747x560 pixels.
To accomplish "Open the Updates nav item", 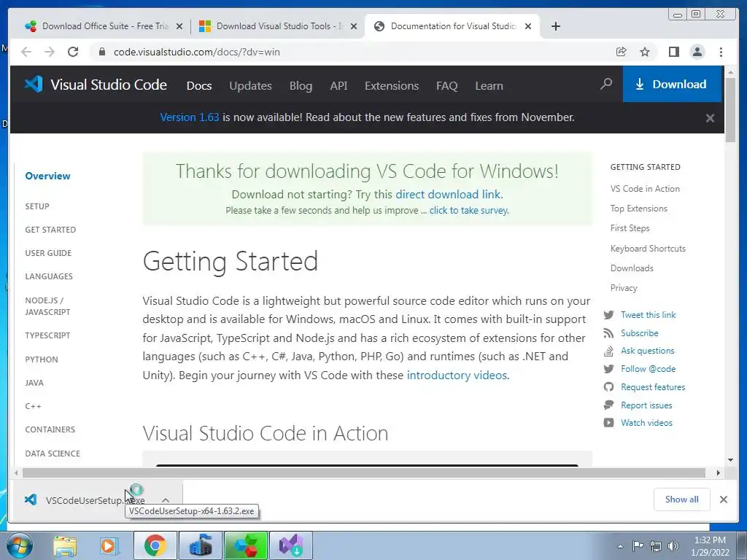I will point(251,86).
